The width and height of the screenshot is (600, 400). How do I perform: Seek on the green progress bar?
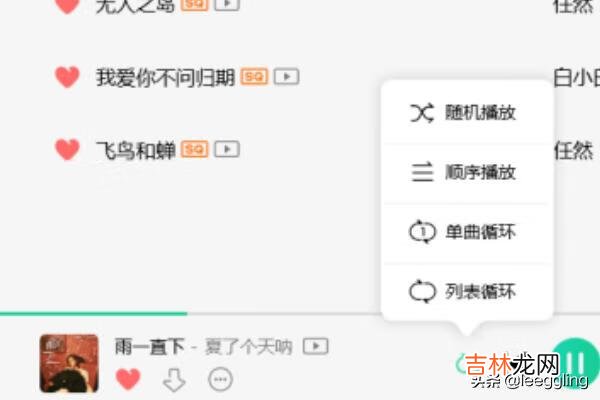[94, 313]
